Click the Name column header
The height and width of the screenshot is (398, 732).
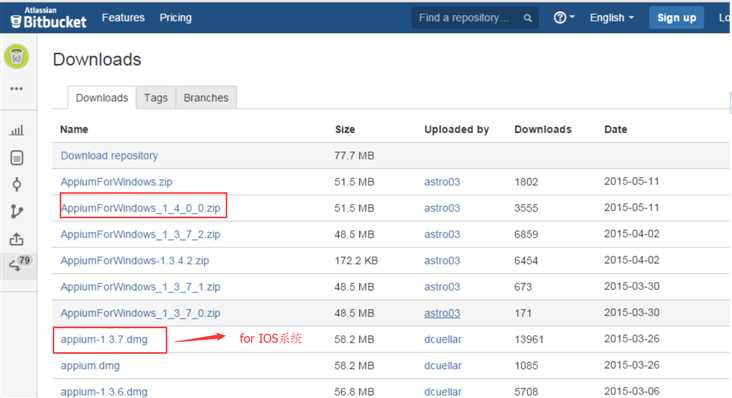pyautogui.click(x=74, y=129)
